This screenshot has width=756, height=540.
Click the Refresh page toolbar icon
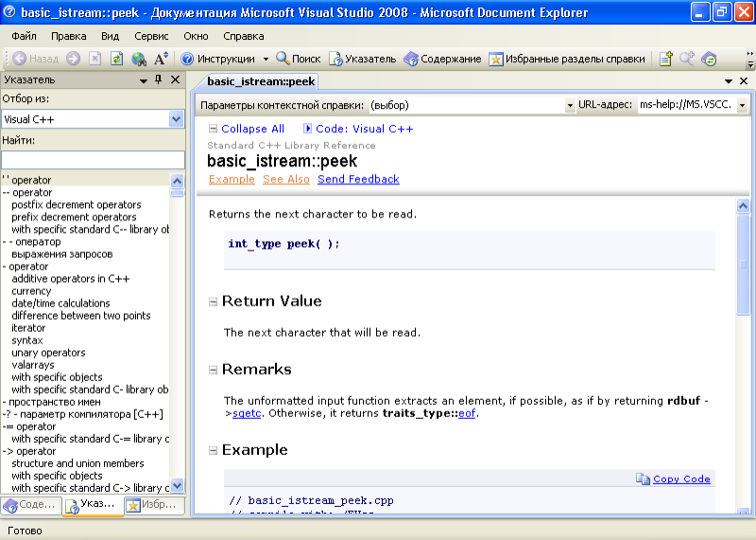pyautogui.click(x=116, y=59)
